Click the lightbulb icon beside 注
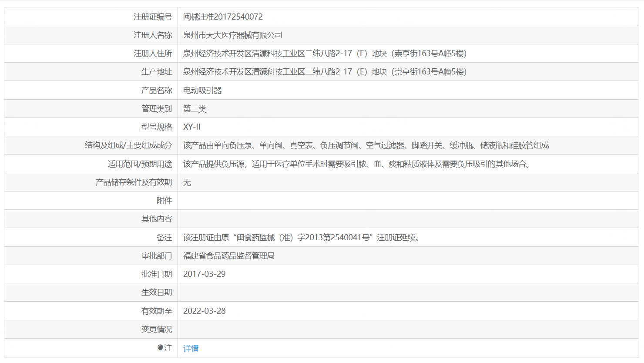Viewport: 644px width, 363px height. (160, 348)
